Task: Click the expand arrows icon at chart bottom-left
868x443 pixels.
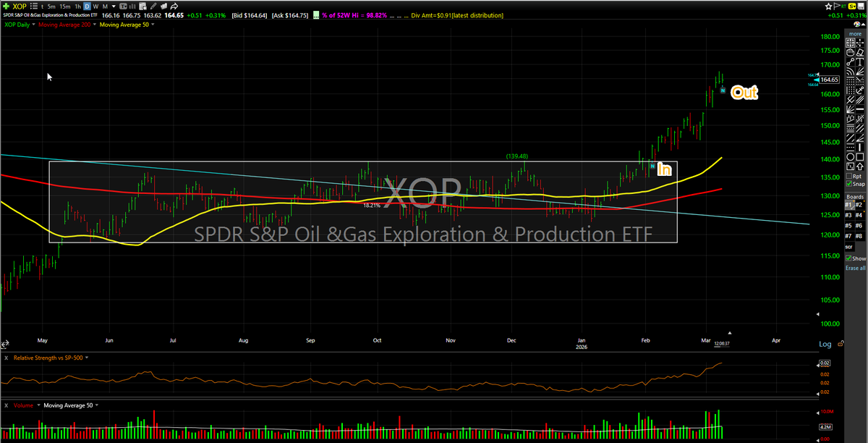Action: (x=5, y=344)
